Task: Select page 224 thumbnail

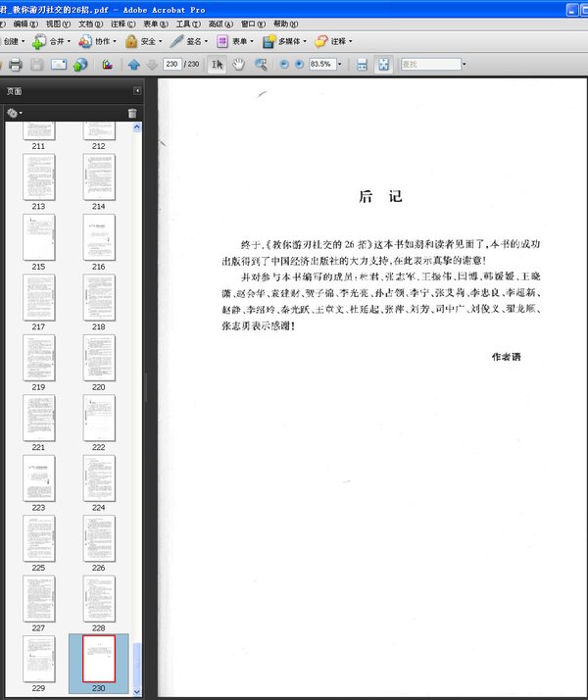Action: coord(99,478)
